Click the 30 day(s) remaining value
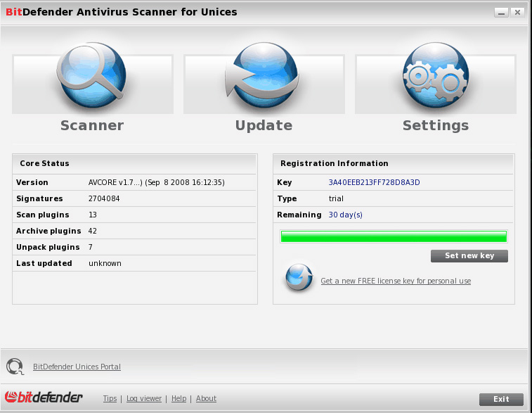The image size is (532, 413). click(x=345, y=215)
